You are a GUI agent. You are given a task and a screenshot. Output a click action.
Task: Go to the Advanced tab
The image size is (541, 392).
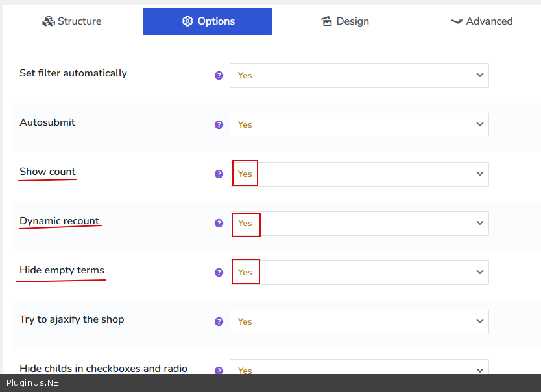point(481,21)
